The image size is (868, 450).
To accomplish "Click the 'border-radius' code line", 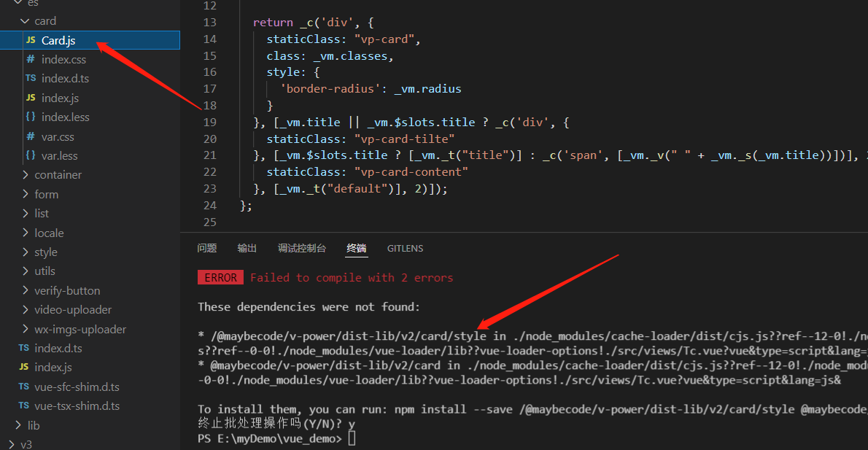I will click(x=371, y=89).
